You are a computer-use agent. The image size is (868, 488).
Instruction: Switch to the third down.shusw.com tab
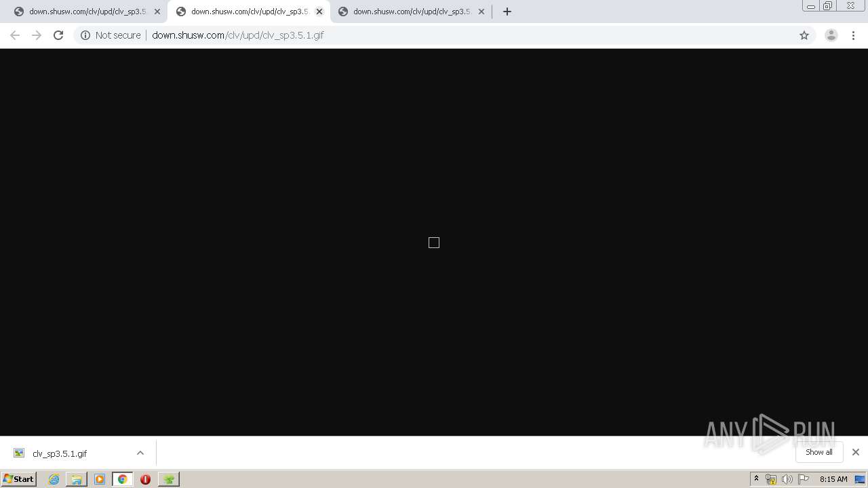click(x=410, y=12)
